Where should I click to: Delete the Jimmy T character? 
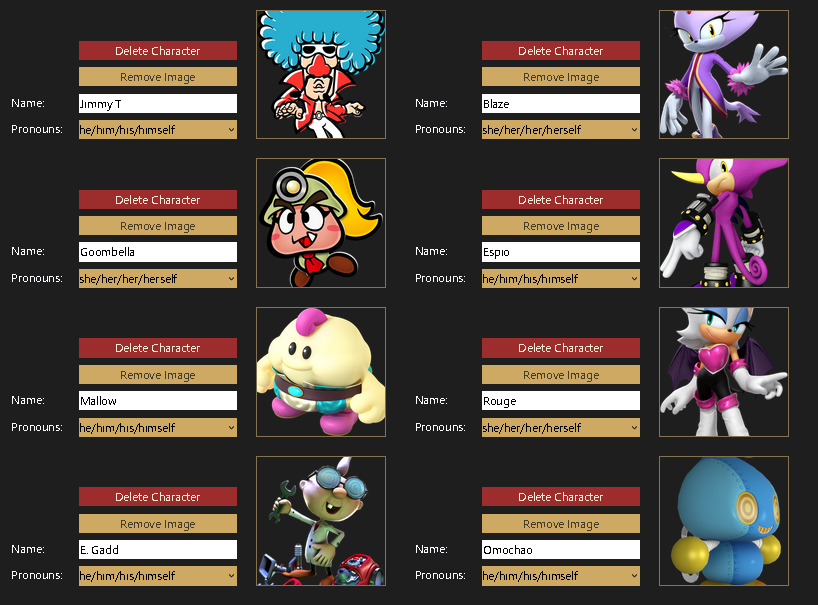tap(158, 51)
